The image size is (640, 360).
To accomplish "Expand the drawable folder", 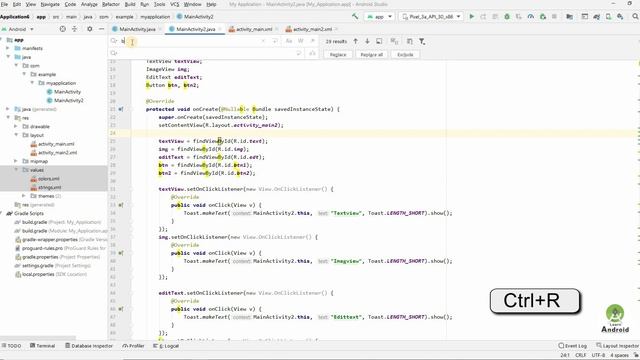I will (x=16, y=127).
